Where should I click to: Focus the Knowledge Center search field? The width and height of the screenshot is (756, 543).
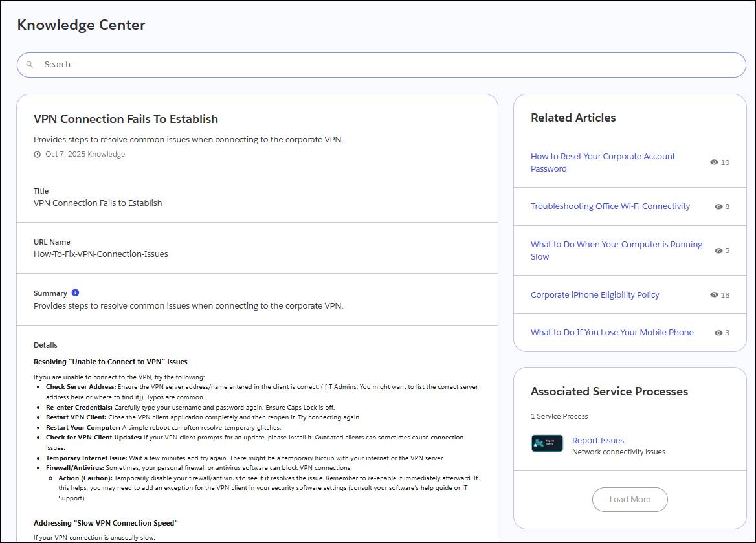coord(381,65)
